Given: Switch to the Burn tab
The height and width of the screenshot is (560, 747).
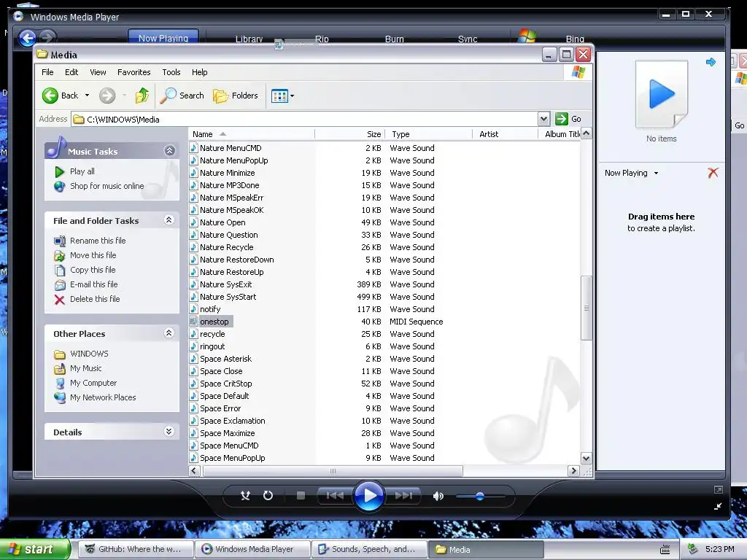Looking at the screenshot, I should tap(395, 39).
